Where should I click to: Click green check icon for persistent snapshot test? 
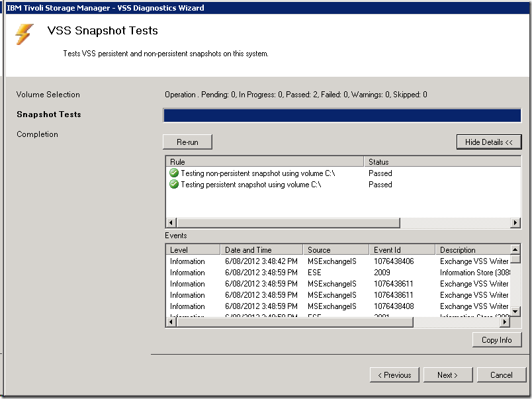[x=174, y=185]
